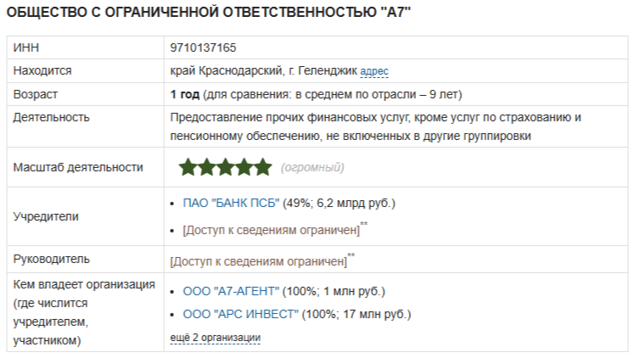Screen dimensions: 634x364
Task: Open the ООО "А7-АГЕНТ" company link
Action: (231, 292)
